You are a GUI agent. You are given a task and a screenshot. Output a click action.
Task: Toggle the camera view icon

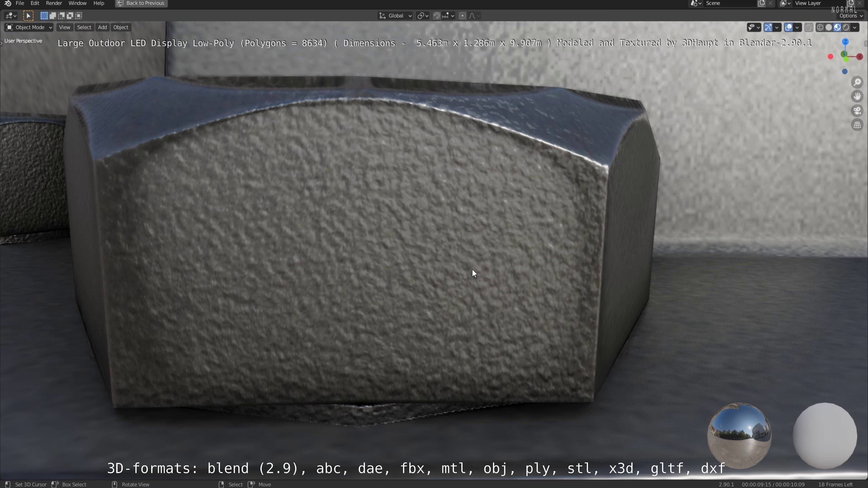point(857,111)
